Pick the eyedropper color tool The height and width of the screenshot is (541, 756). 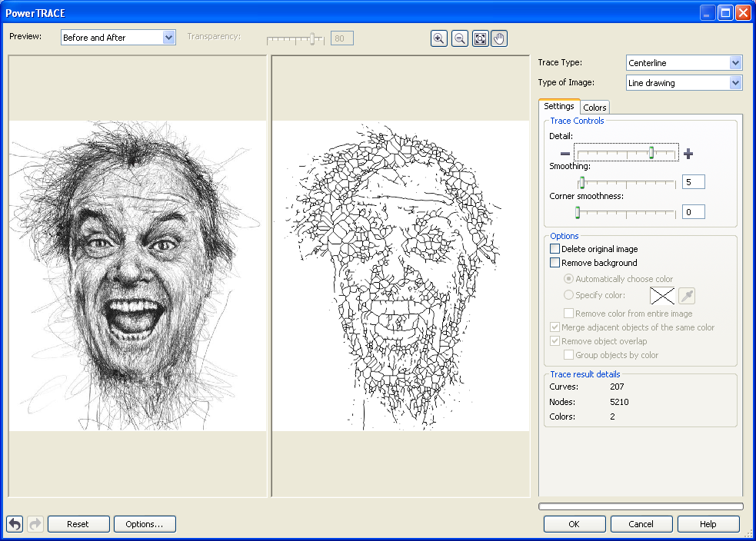pos(687,296)
